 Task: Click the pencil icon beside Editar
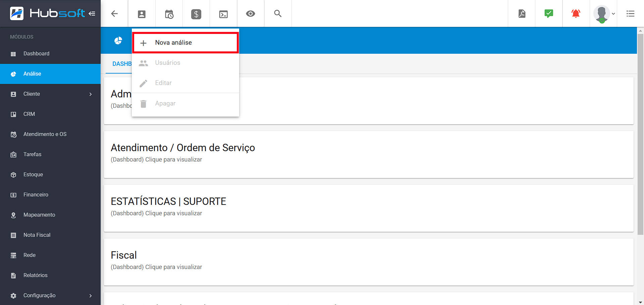pos(144,83)
